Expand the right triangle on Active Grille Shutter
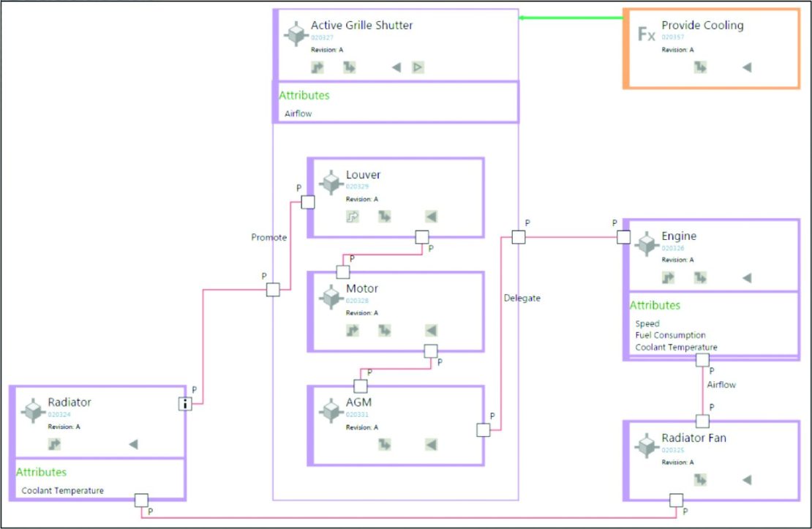 (x=417, y=66)
